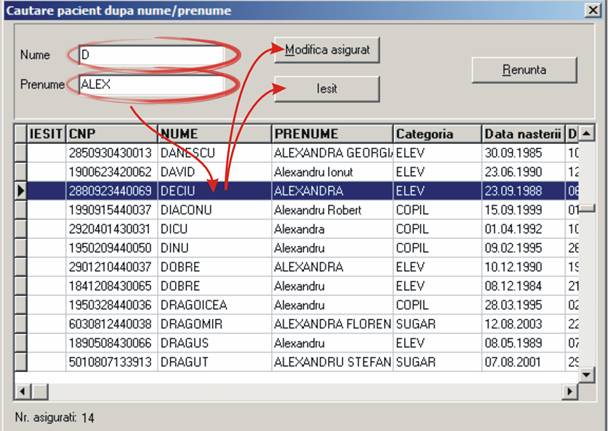Click the Categoria column header
This screenshot has height=431, width=608.
point(436,133)
